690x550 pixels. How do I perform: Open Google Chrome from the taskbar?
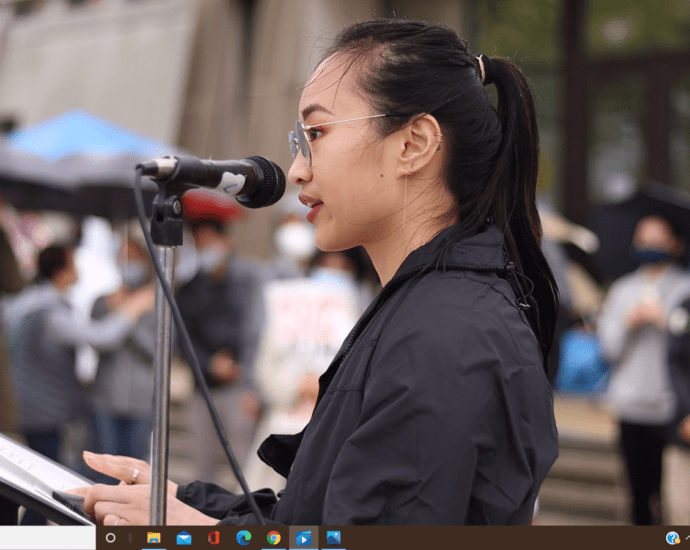[x=273, y=538]
